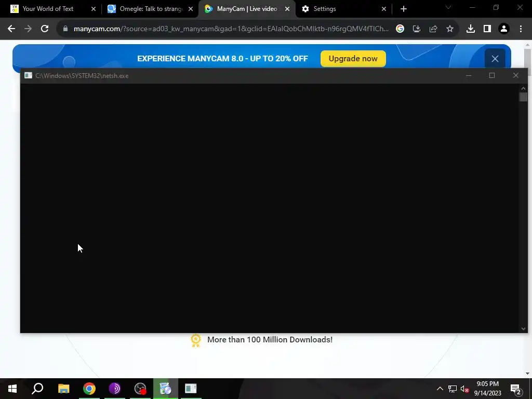532x399 pixels.
Task: Click the address bar URL
Action: [231, 29]
